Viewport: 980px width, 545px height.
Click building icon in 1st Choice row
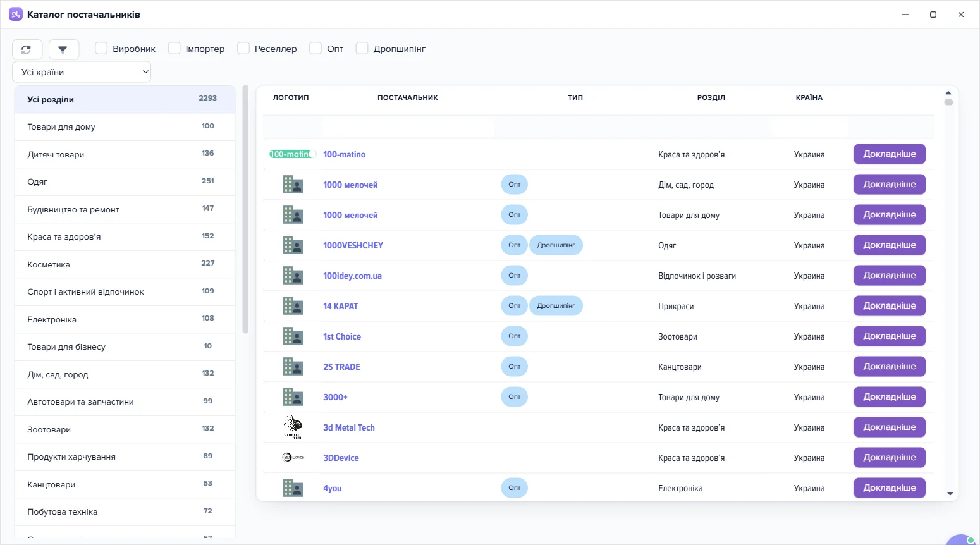pos(293,336)
